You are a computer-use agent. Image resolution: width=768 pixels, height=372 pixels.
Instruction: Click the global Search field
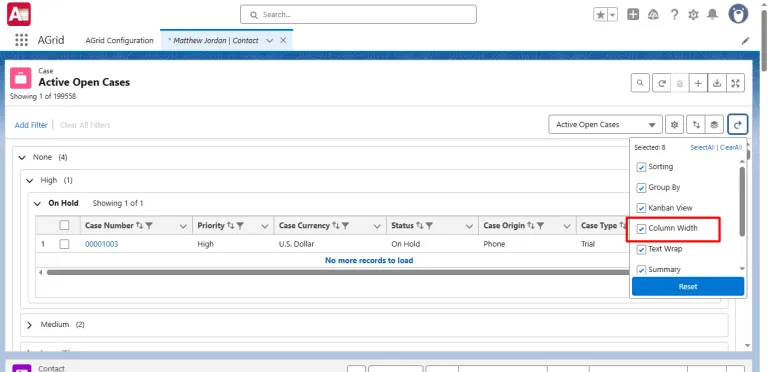pos(358,15)
